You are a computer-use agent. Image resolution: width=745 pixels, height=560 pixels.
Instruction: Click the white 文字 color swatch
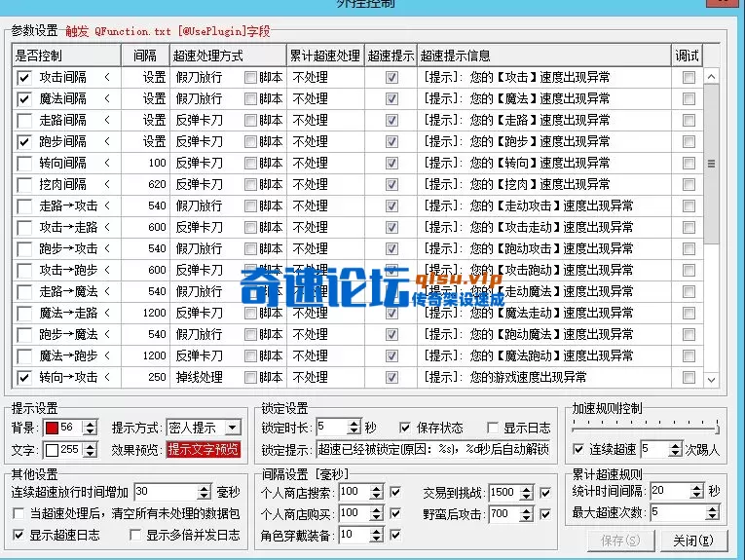(52, 450)
